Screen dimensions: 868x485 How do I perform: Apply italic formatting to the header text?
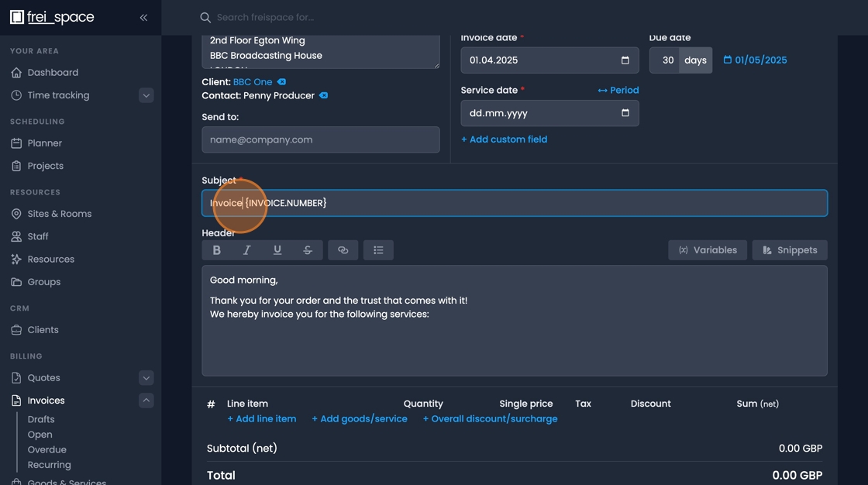247,249
